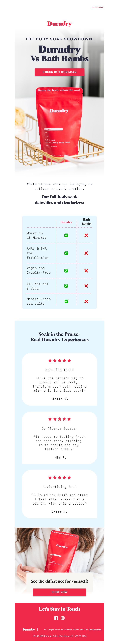Click the Bath Bombs column header
This screenshot has width=119, height=644.
pos(86,222)
